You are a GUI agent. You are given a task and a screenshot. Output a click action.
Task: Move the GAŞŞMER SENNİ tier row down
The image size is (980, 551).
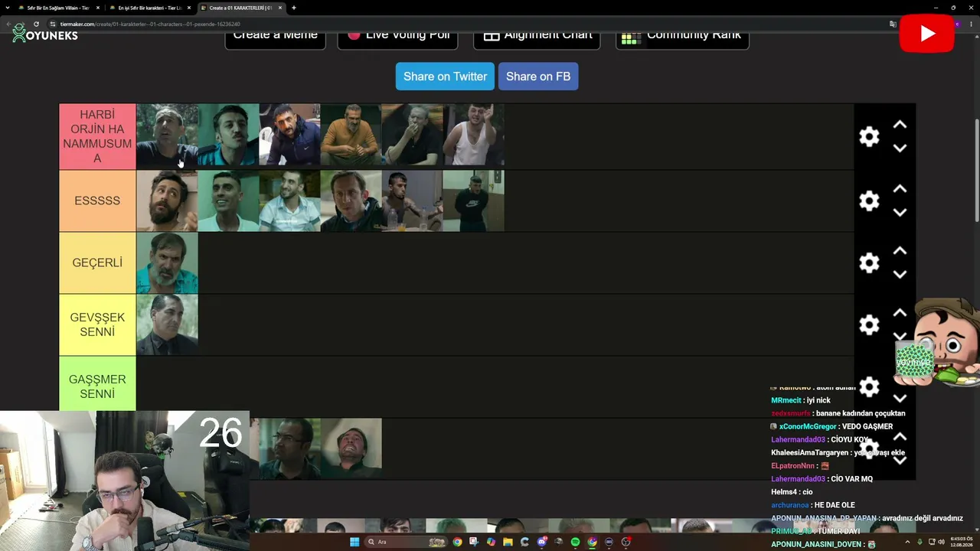pyautogui.click(x=900, y=398)
